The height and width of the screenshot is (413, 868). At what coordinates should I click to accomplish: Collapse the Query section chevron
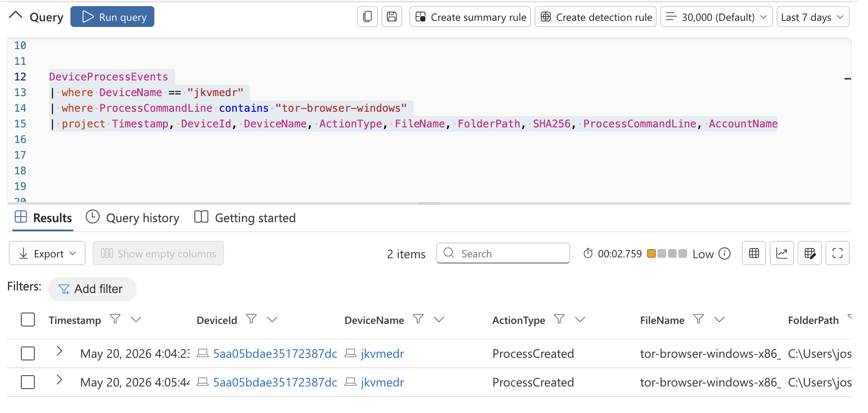tap(16, 16)
